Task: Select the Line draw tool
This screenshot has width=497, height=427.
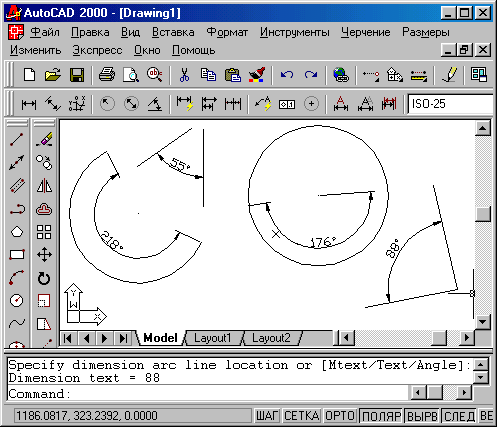Action: (17, 140)
